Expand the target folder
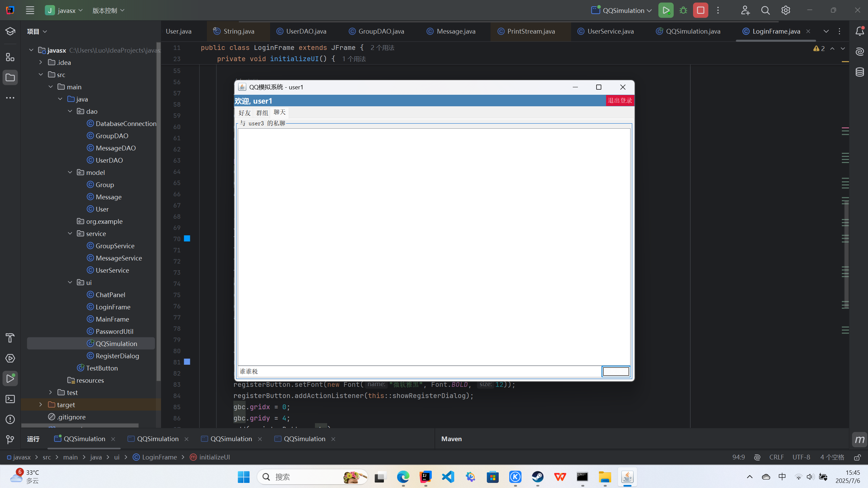The image size is (868, 488). coord(41,405)
